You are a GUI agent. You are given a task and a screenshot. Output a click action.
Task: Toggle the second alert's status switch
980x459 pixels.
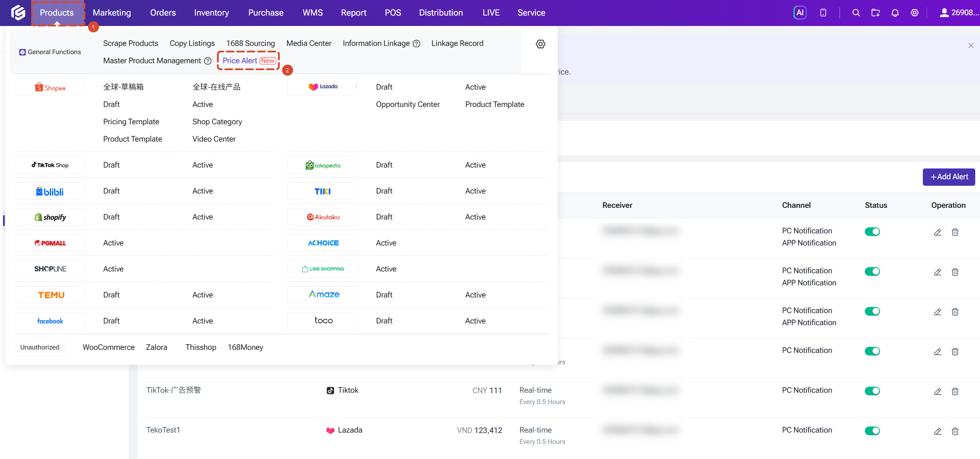[872, 272]
